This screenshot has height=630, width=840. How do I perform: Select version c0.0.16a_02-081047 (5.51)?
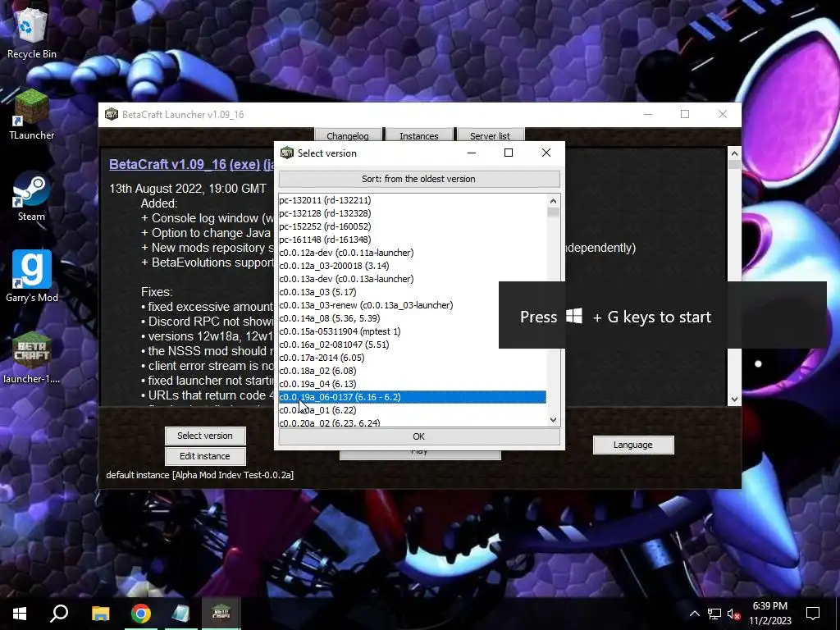(x=412, y=345)
